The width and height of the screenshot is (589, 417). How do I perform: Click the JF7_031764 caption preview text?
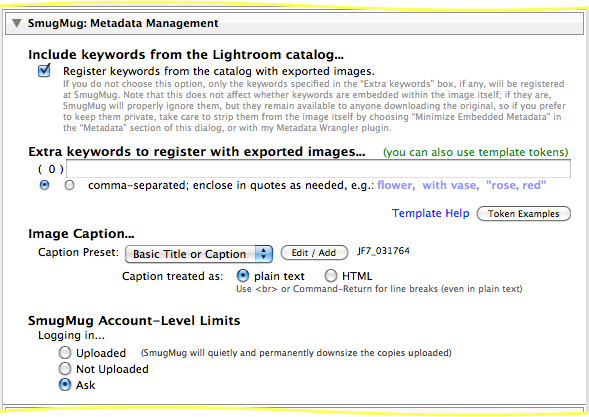(x=383, y=251)
